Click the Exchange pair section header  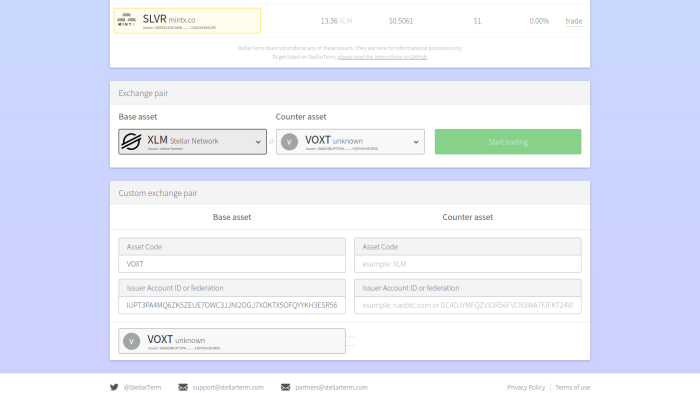coord(350,93)
